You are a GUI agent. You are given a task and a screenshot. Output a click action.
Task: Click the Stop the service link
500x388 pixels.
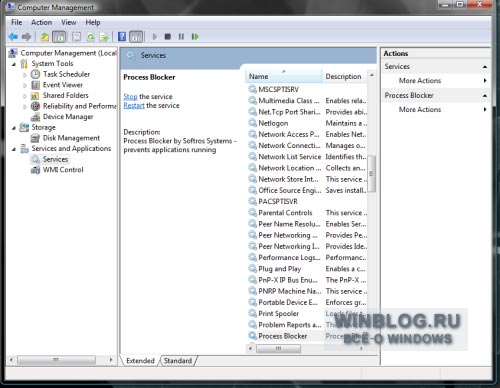pos(130,96)
